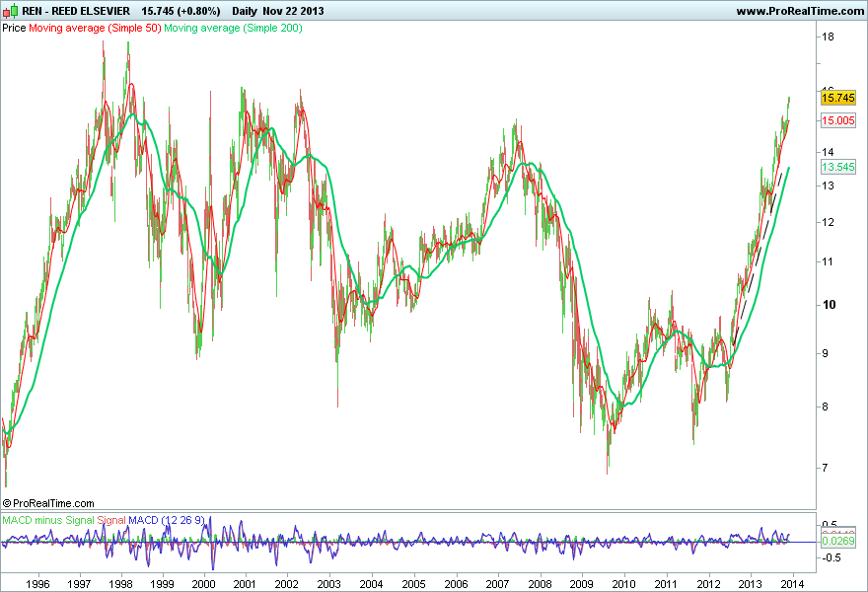Click the candlestick icon beside REN title
Viewport: 868px width, 592px height.
point(11,11)
